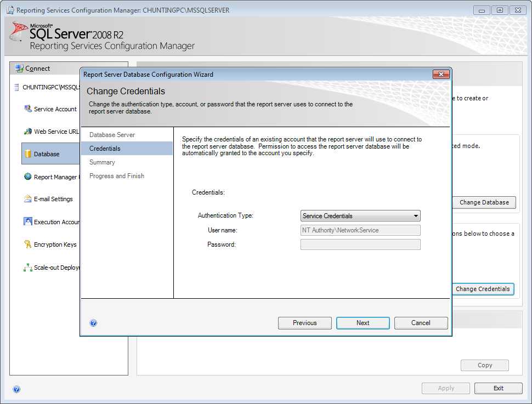
Task: Click the Next button in wizard
Action: pyautogui.click(x=363, y=323)
